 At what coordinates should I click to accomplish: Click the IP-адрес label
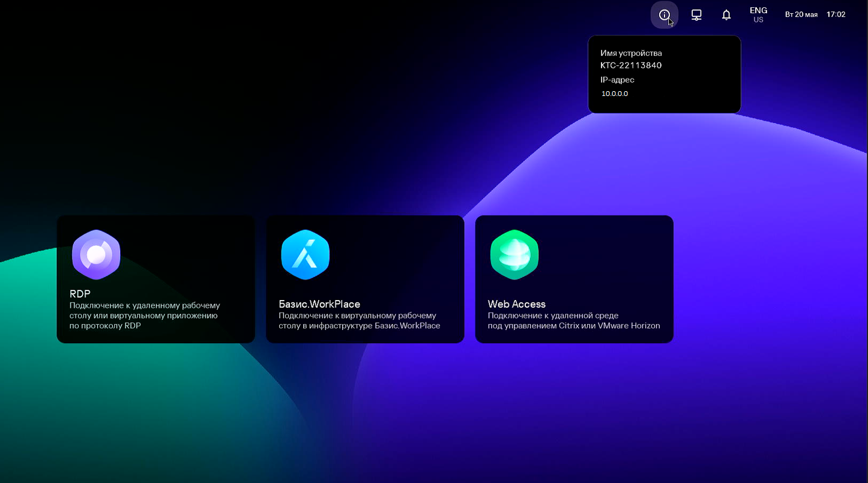pyautogui.click(x=617, y=80)
